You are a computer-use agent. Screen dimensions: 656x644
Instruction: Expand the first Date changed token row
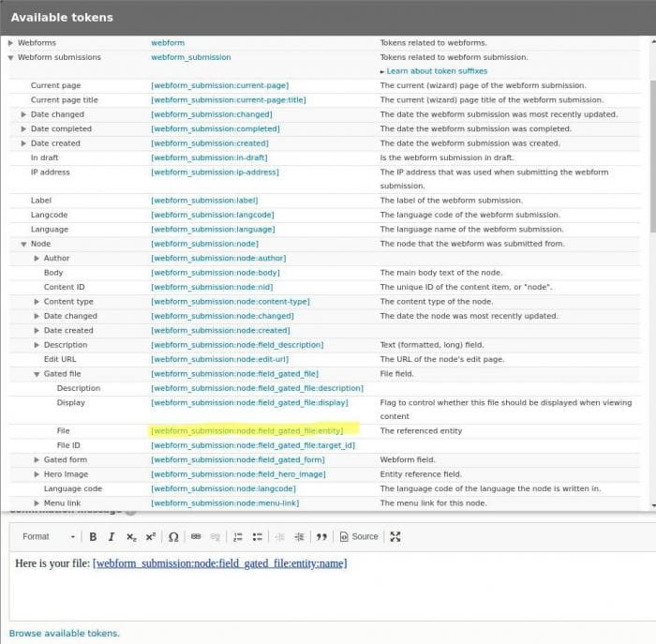23,114
